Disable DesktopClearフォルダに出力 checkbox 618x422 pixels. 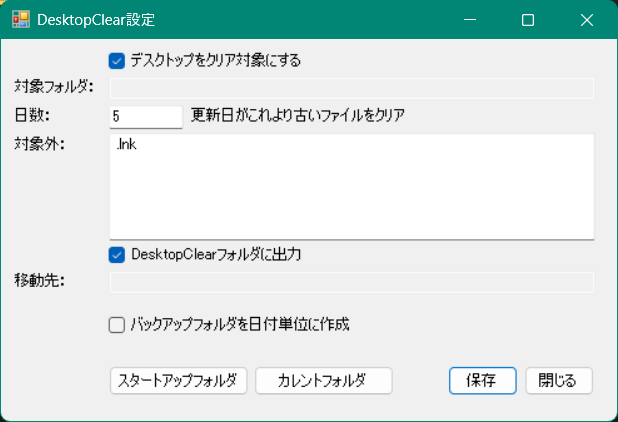tap(117, 254)
